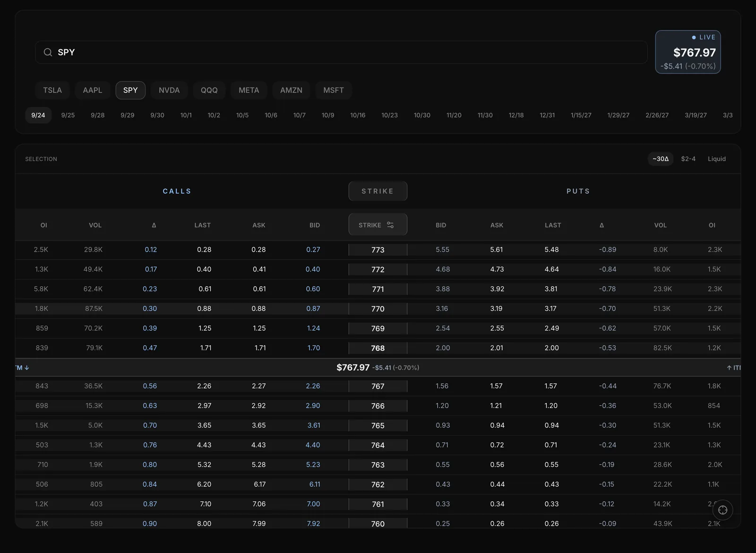Select strike 772 cell
The image size is (756, 553).
point(378,270)
